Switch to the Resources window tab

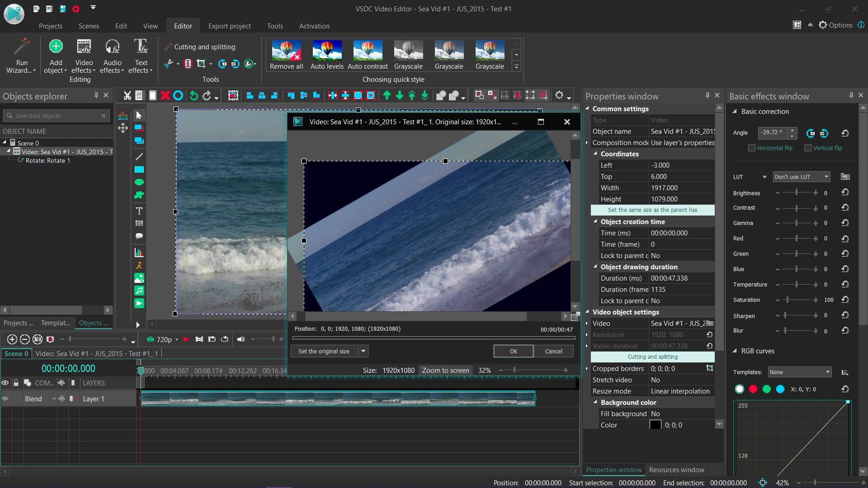(676, 470)
